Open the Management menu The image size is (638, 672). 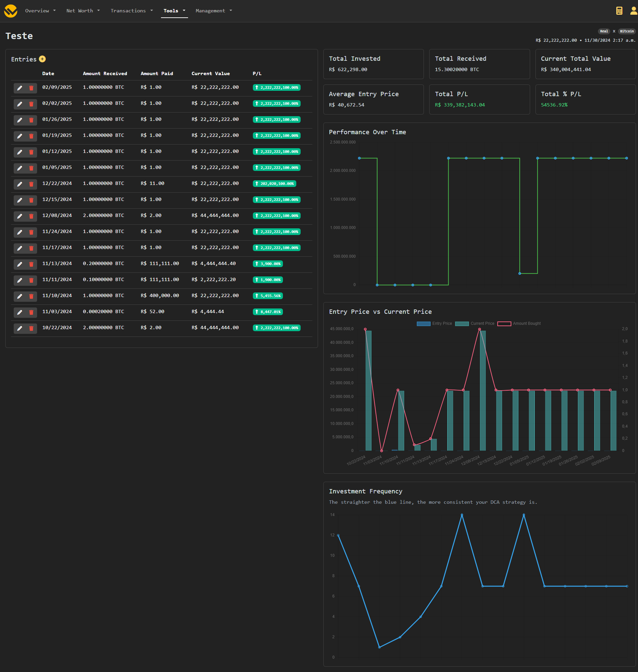coord(213,11)
